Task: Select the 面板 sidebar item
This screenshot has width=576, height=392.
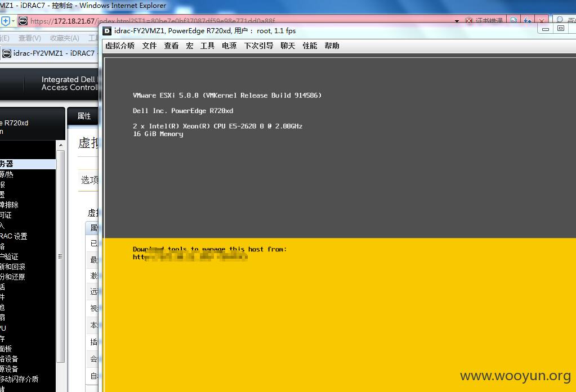Action: point(6,349)
